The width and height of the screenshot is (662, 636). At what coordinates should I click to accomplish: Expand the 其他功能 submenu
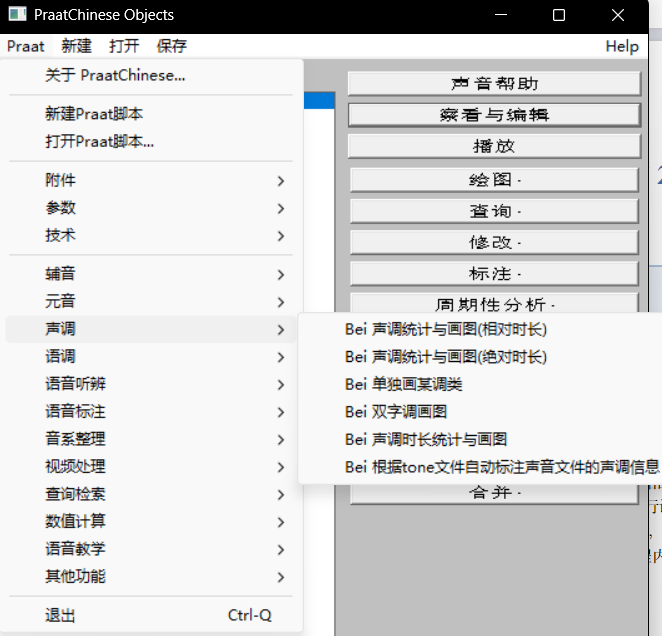coord(151,576)
